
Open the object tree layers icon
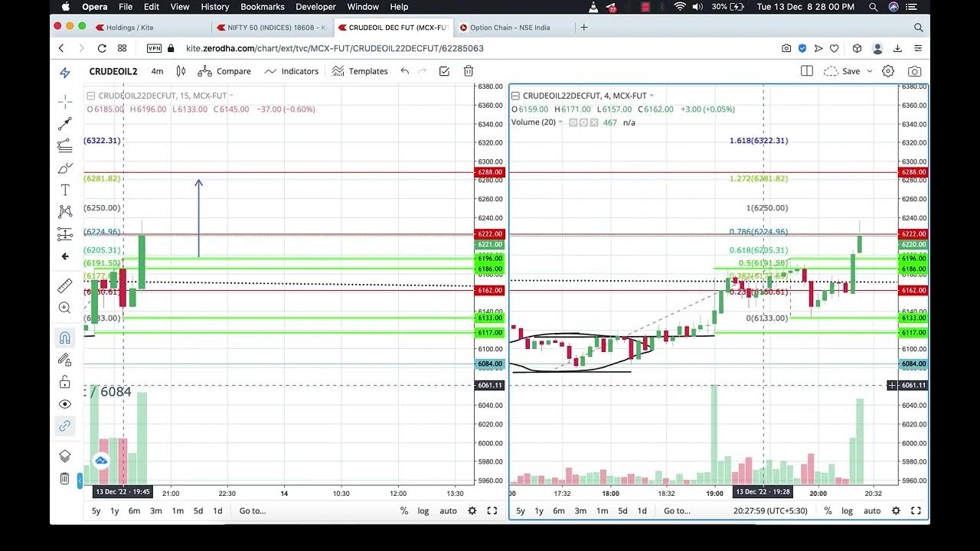(65, 456)
